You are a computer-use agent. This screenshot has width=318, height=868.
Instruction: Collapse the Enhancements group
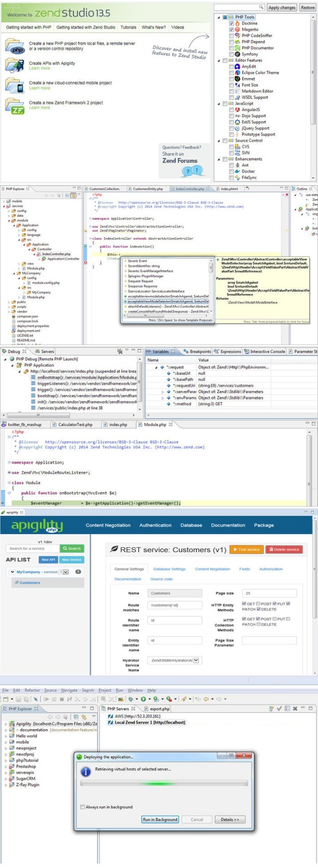click(x=219, y=159)
